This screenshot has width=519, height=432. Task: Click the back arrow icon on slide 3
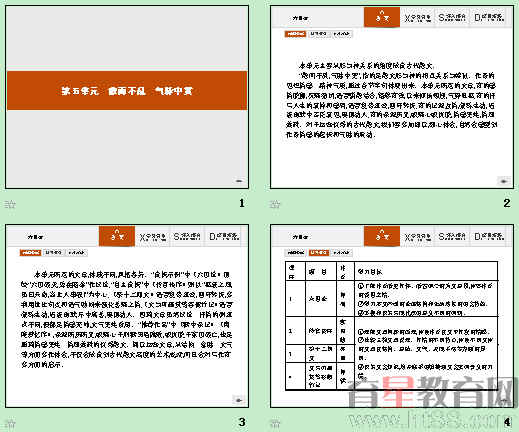tap(239, 400)
